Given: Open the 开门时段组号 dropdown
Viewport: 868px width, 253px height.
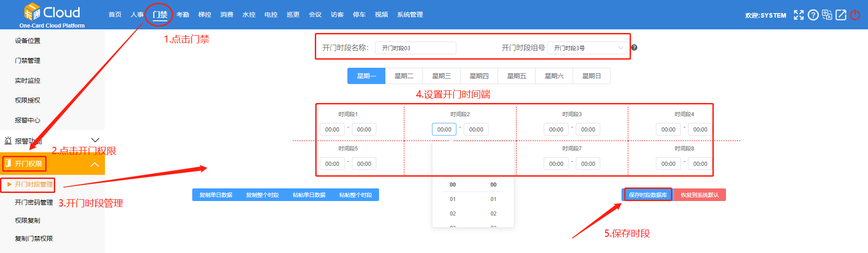Looking at the screenshot, I should [588, 48].
